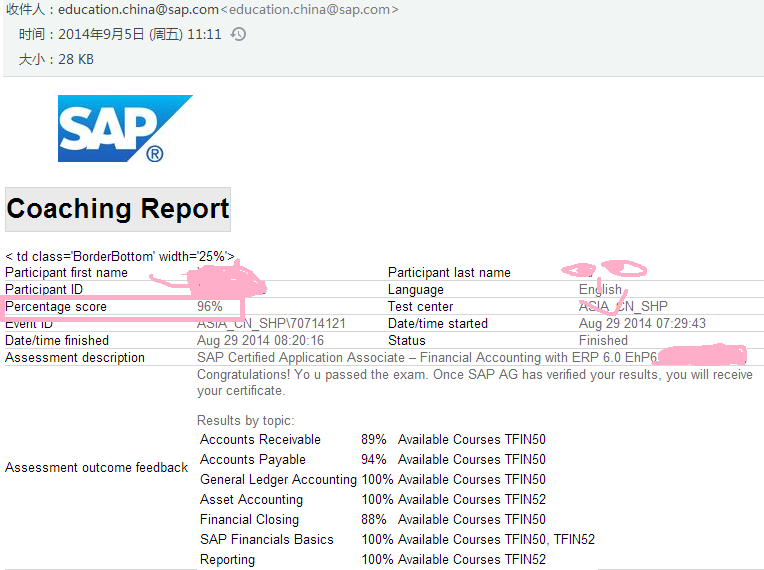The height and width of the screenshot is (570, 764).
Task: Click the finish time Aug 29 2014 08:20:16
Action: coord(260,341)
